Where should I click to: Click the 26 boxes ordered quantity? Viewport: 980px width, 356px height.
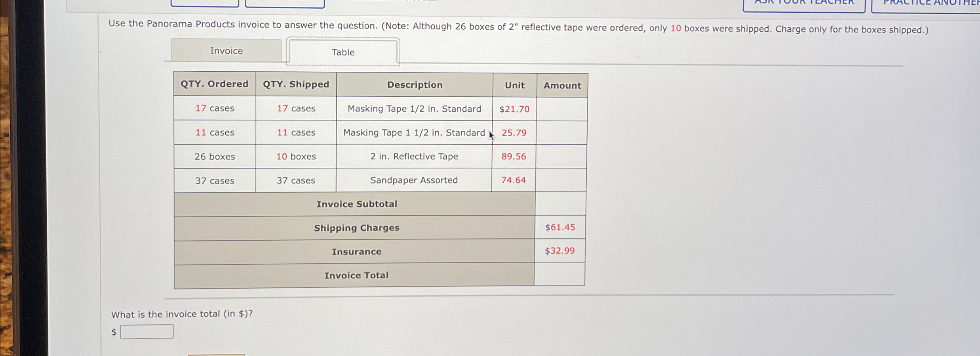(214, 156)
